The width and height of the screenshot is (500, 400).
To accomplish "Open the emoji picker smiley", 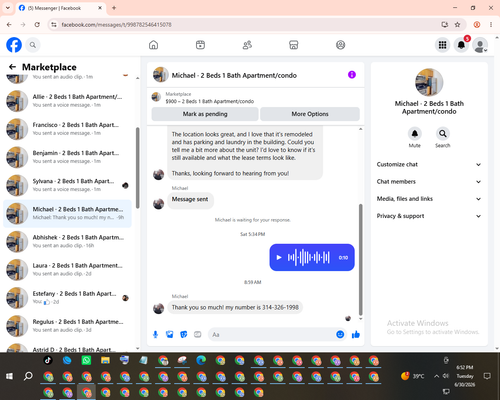I will point(340,334).
